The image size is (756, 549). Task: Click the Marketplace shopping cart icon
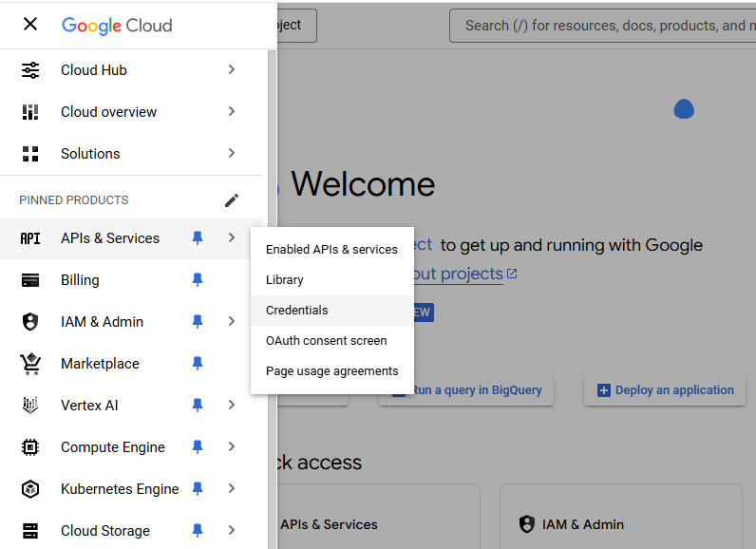coord(30,364)
